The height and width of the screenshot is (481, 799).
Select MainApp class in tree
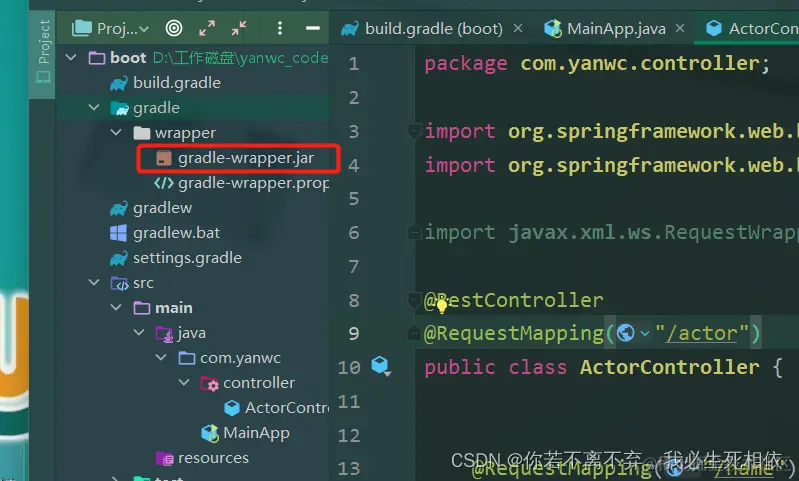point(256,433)
